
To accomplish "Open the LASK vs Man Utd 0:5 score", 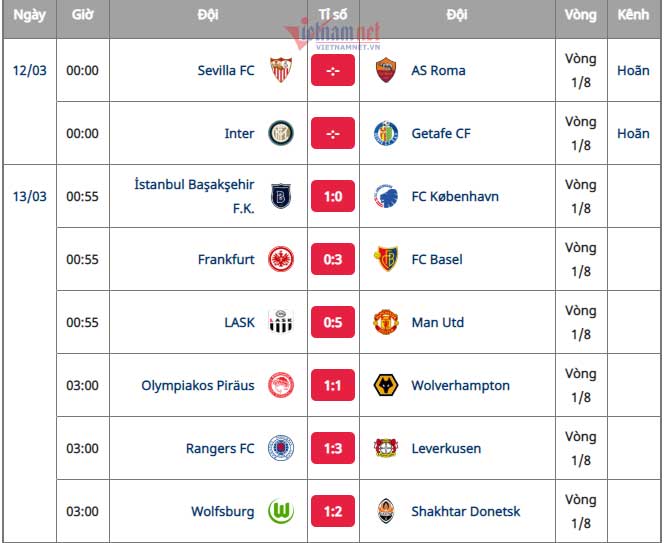I will [x=333, y=322].
